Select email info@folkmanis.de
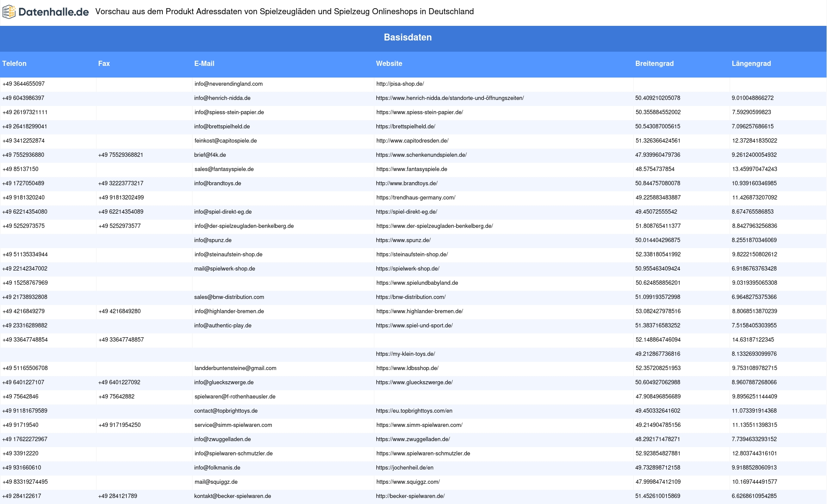827x504 pixels. [217, 468]
